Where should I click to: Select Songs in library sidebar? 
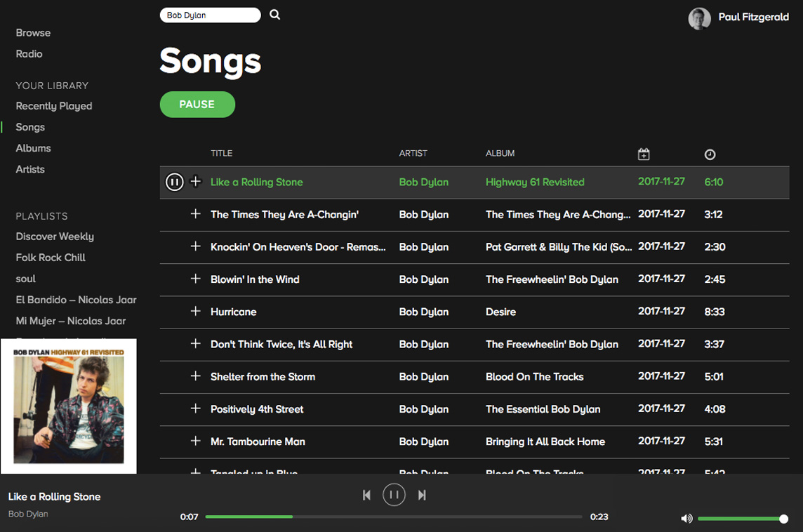[30, 127]
